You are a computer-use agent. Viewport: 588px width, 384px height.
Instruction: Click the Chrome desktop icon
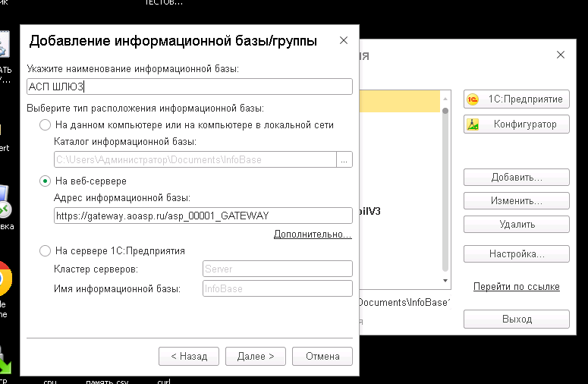pos(5,279)
